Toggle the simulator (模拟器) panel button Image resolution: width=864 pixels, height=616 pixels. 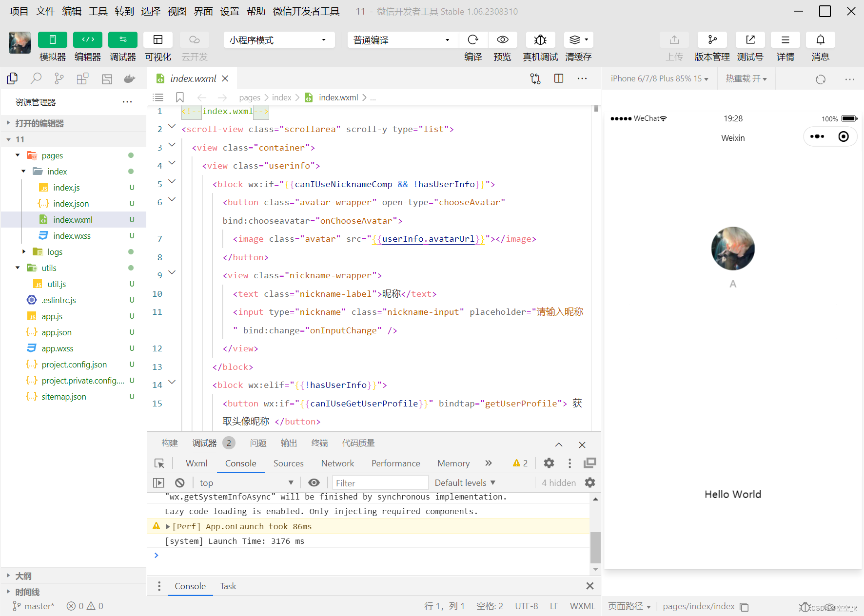(x=53, y=39)
